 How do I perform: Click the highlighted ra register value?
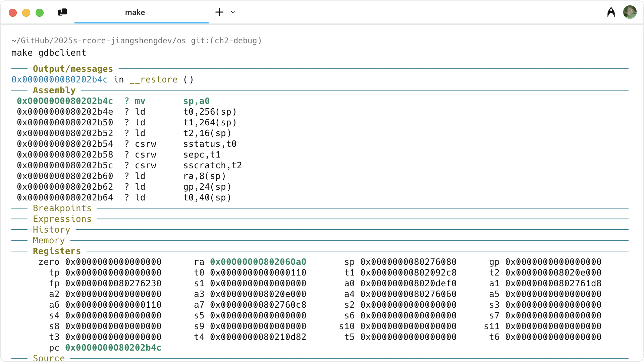point(258,262)
